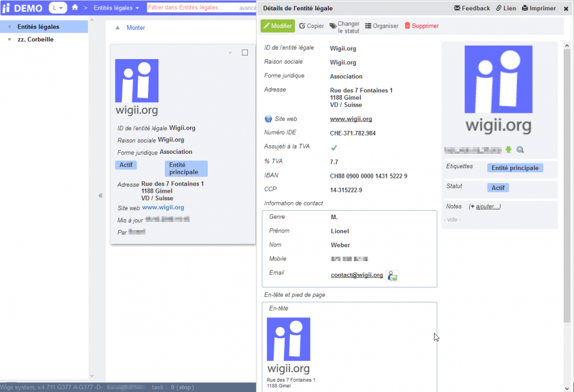574x392 pixels.
Task: Download the logo file with the green arrow
Action: tap(509, 149)
